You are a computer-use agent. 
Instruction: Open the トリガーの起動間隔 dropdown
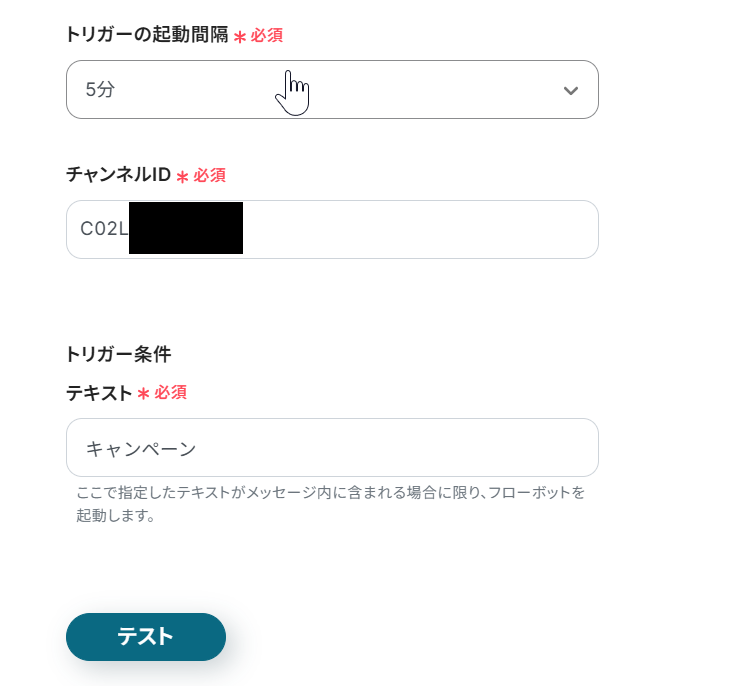tap(331, 90)
